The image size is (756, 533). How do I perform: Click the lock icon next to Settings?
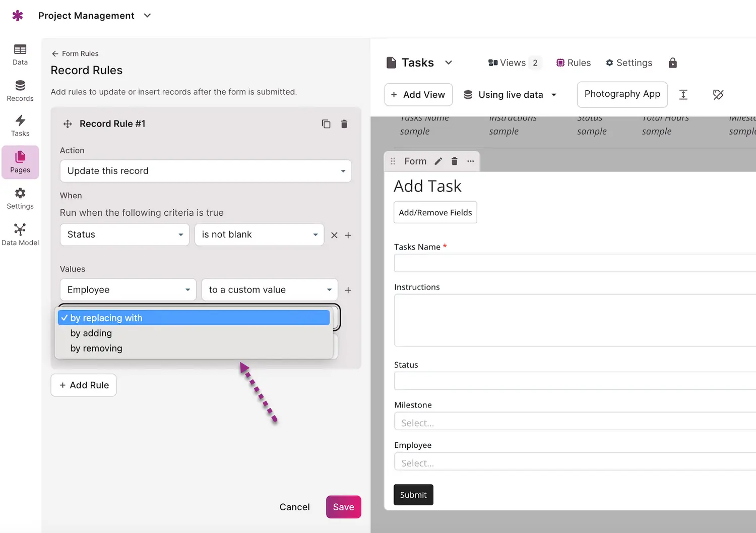(672, 63)
